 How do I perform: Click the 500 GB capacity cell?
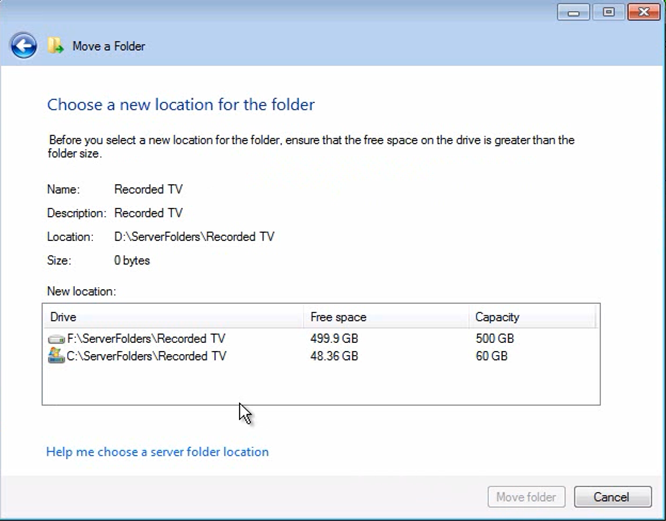point(495,339)
